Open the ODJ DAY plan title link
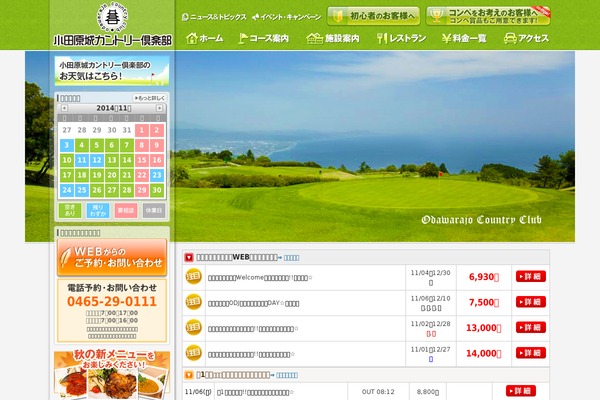The image size is (600, 400). 253,304
